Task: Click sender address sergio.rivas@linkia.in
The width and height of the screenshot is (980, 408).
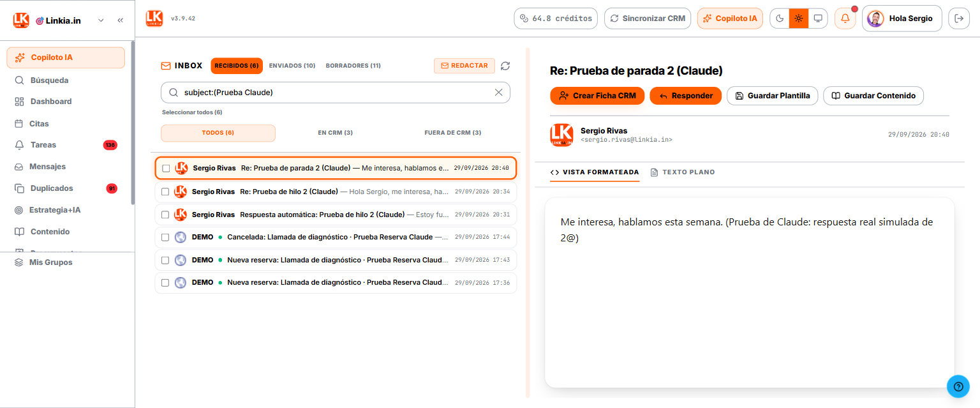Action: click(x=627, y=140)
